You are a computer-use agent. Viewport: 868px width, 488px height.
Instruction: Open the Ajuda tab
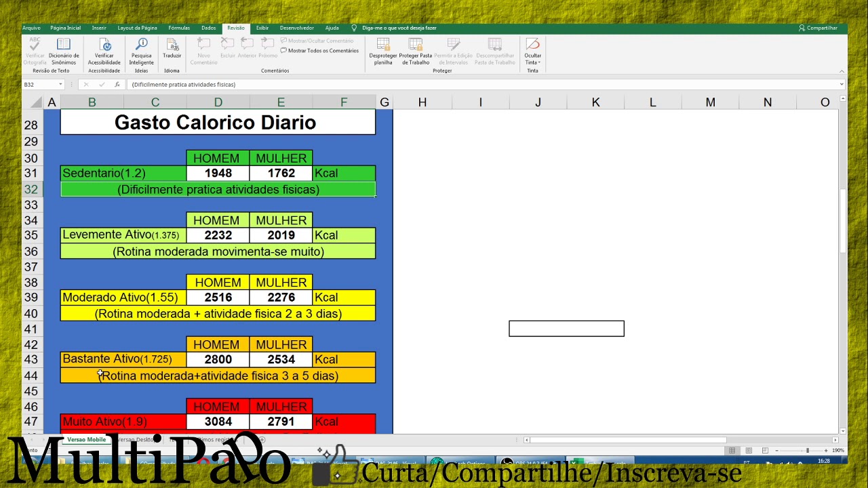tap(332, 28)
